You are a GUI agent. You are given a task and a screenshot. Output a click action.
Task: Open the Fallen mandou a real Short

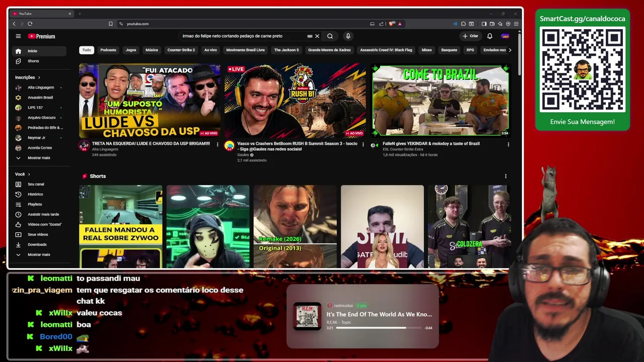pos(121,226)
